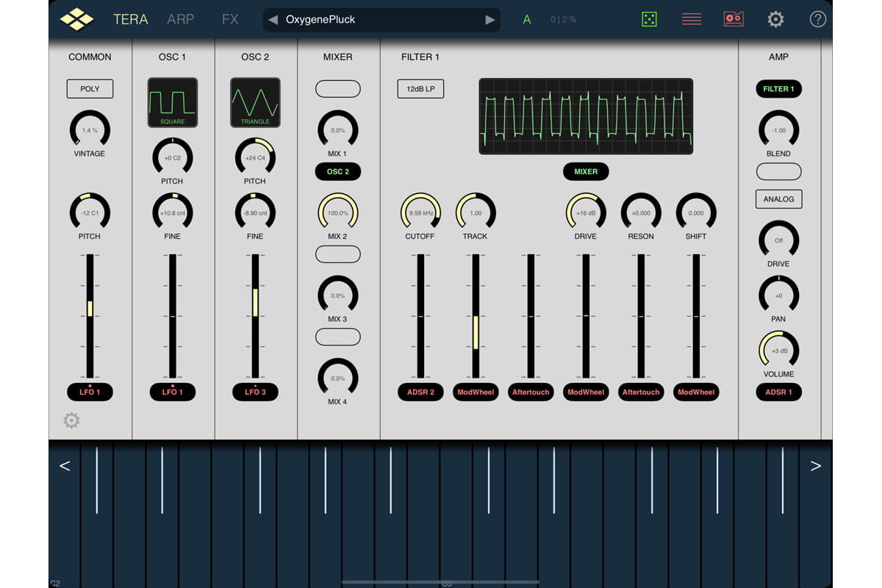Viewport: 882px width, 588px height.
Task: Click the TRACK modulation amount slider
Action: click(476, 316)
